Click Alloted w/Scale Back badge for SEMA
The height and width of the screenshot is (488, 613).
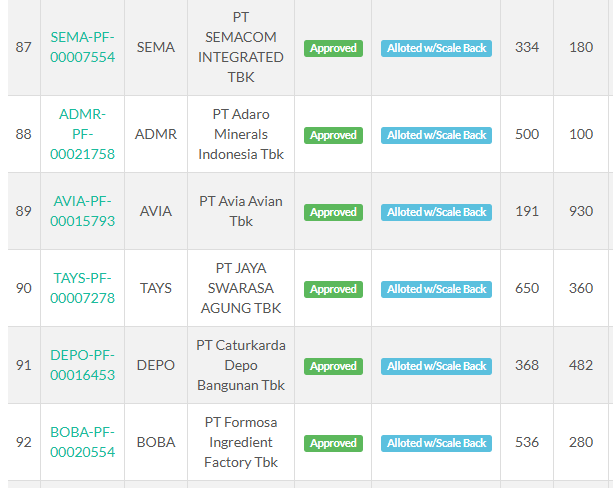tap(436, 48)
